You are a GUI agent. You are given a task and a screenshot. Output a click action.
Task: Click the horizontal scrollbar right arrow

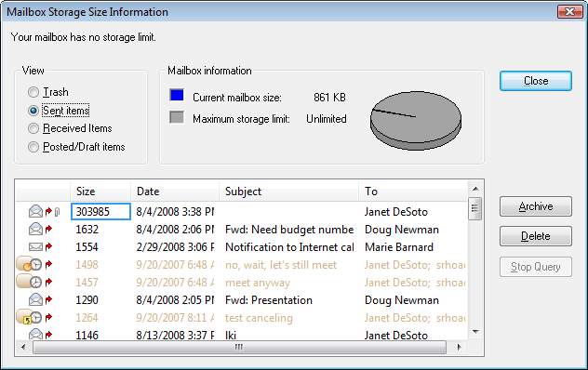pyautogui.click(x=459, y=347)
